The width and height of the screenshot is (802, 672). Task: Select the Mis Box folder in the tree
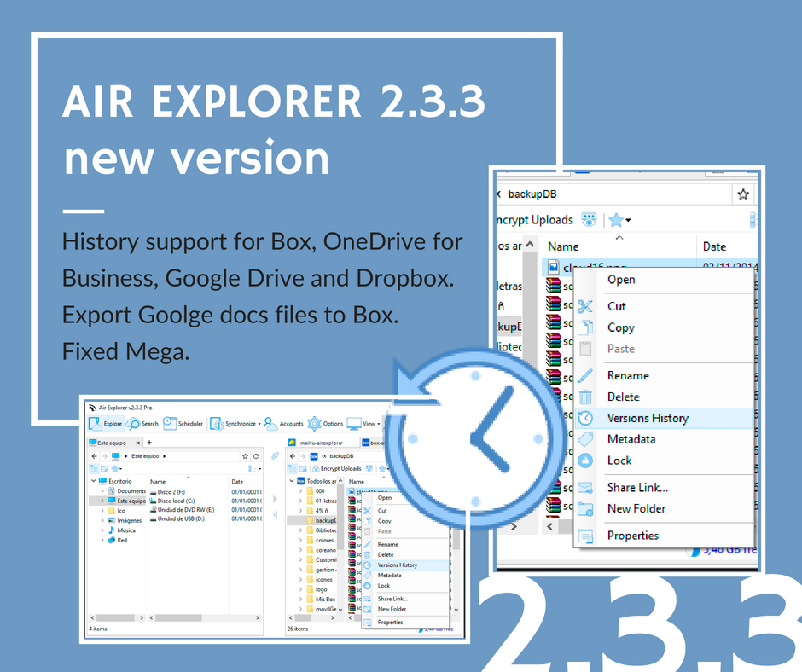coord(321,599)
